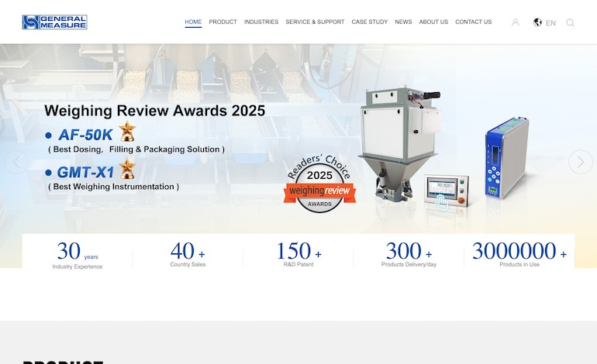Open the HOME menu item
597x364 pixels.
193,22
